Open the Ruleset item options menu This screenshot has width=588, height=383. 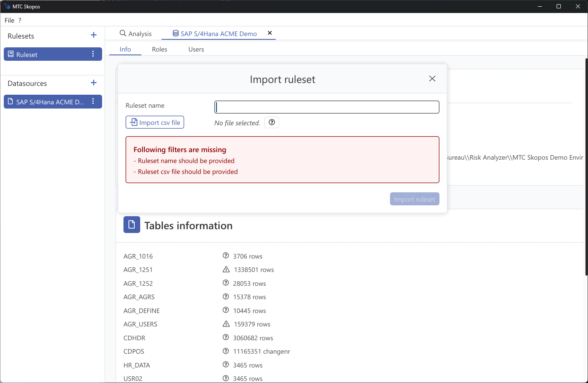[93, 54]
